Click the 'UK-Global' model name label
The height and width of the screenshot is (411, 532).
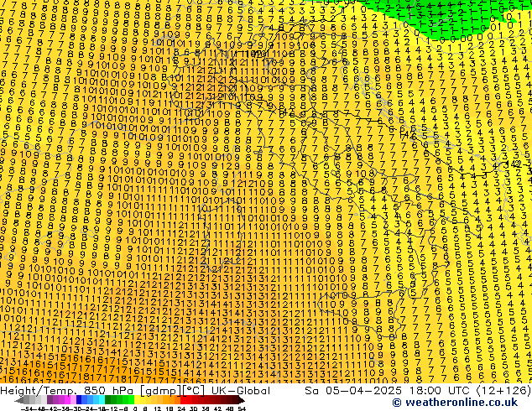(241, 391)
